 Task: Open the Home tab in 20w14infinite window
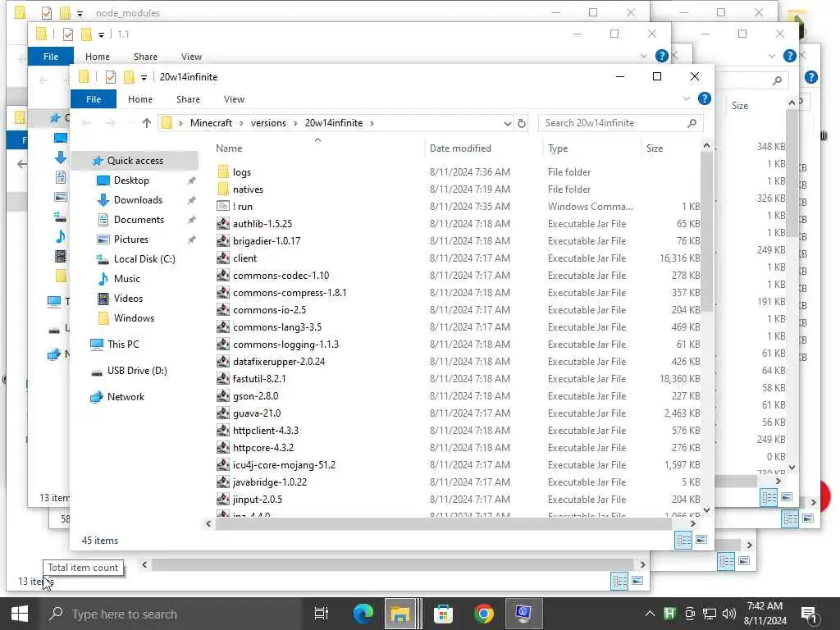pyautogui.click(x=139, y=99)
